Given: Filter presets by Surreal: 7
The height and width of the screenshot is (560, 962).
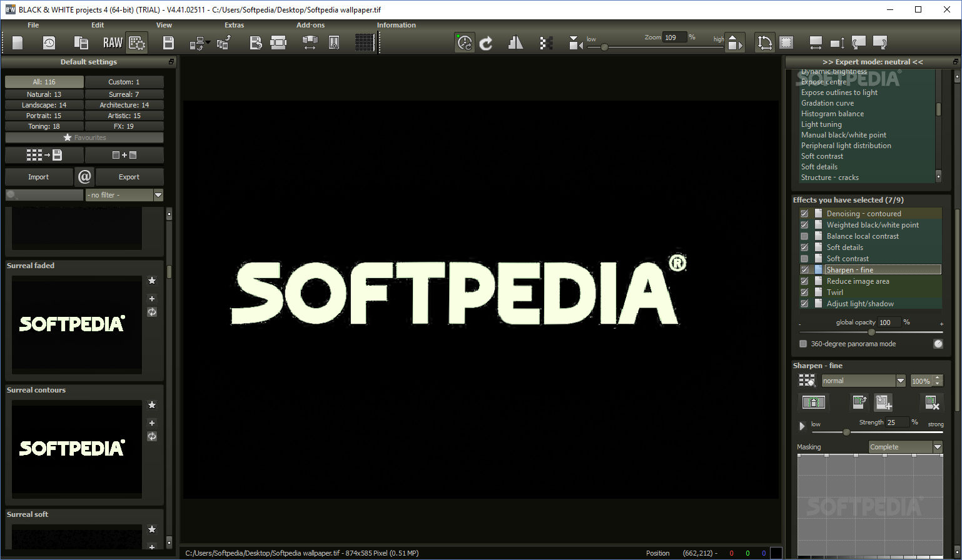Looking at the screenshot, I should coord(124,94).
